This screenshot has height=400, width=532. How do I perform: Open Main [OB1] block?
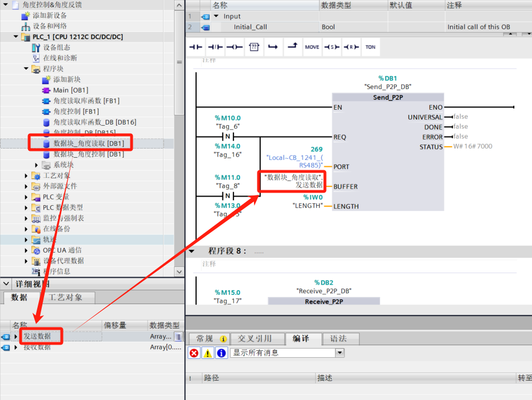pos(70,90)
